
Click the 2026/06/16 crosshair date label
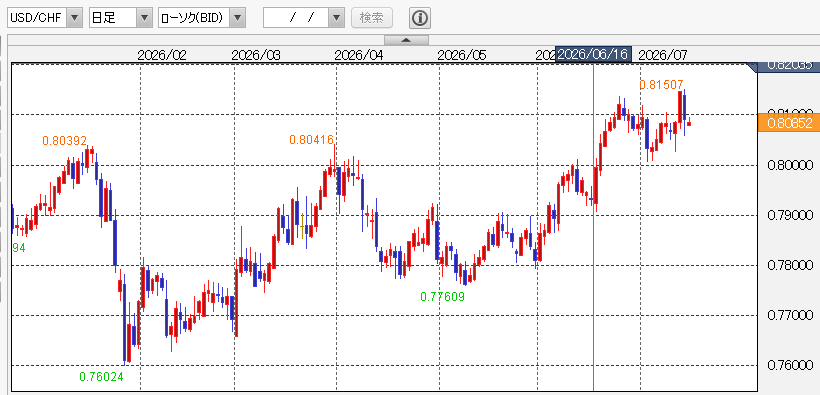click(594, 54)
